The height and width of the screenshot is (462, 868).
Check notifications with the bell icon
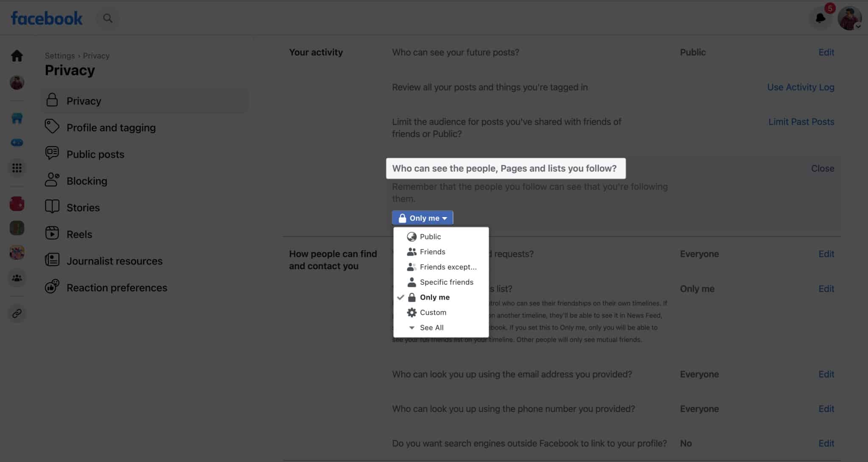[820, 18]
